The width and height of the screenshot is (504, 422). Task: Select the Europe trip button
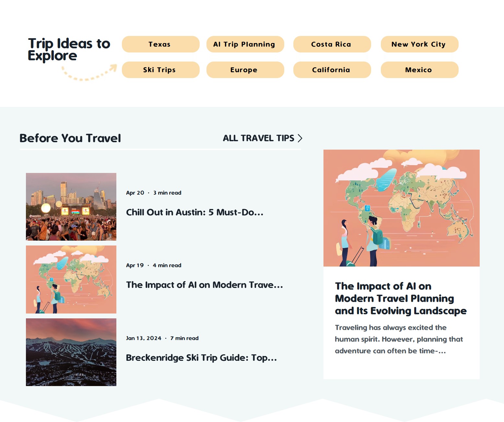point(245,70)
